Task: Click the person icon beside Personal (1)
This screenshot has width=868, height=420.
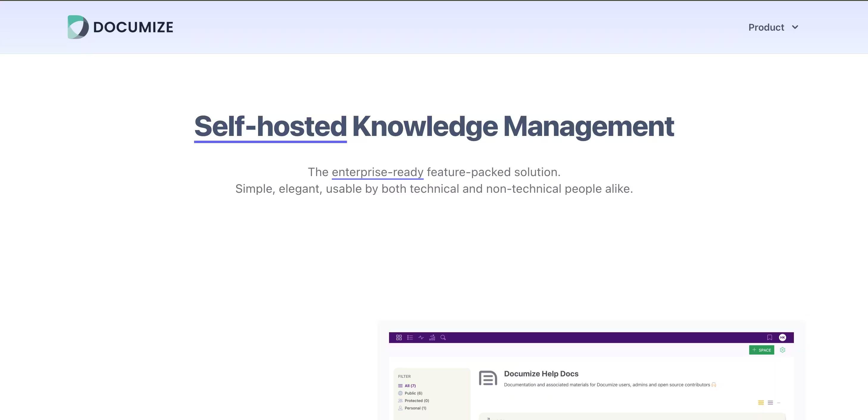Action: [x=400, y=408]
